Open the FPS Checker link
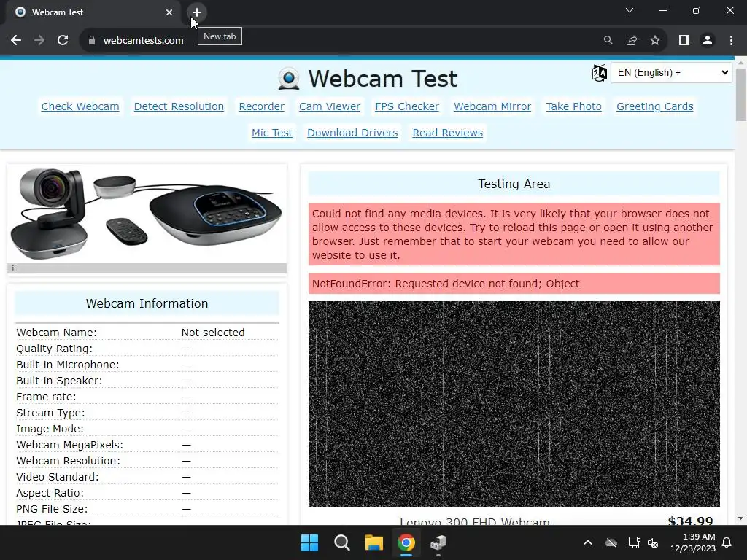 point(407,106)
